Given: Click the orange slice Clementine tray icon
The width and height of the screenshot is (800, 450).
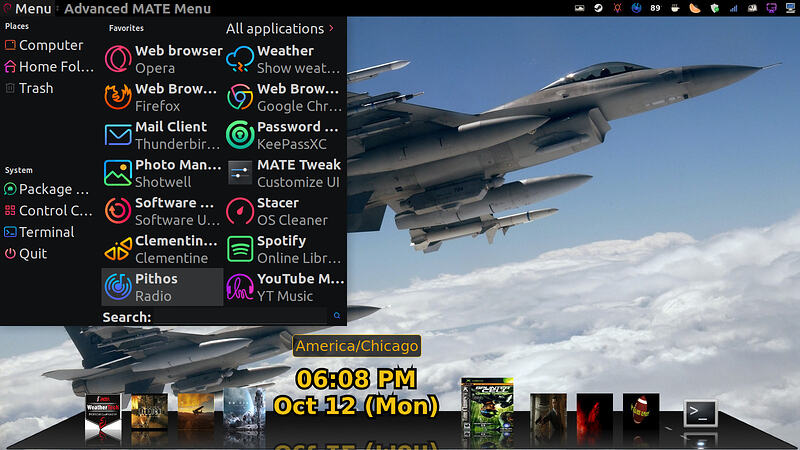Looking at the screenshot, I should point(695,8).
